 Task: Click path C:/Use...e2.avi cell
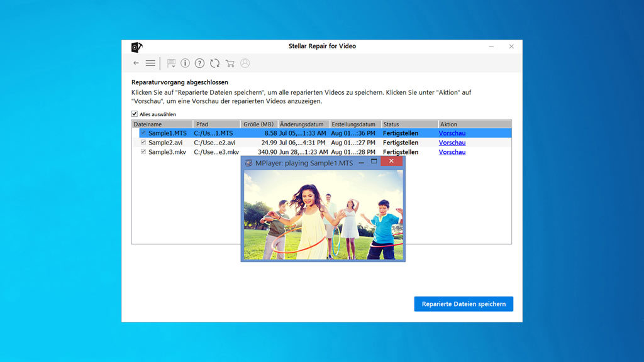[x=214, y=143]
